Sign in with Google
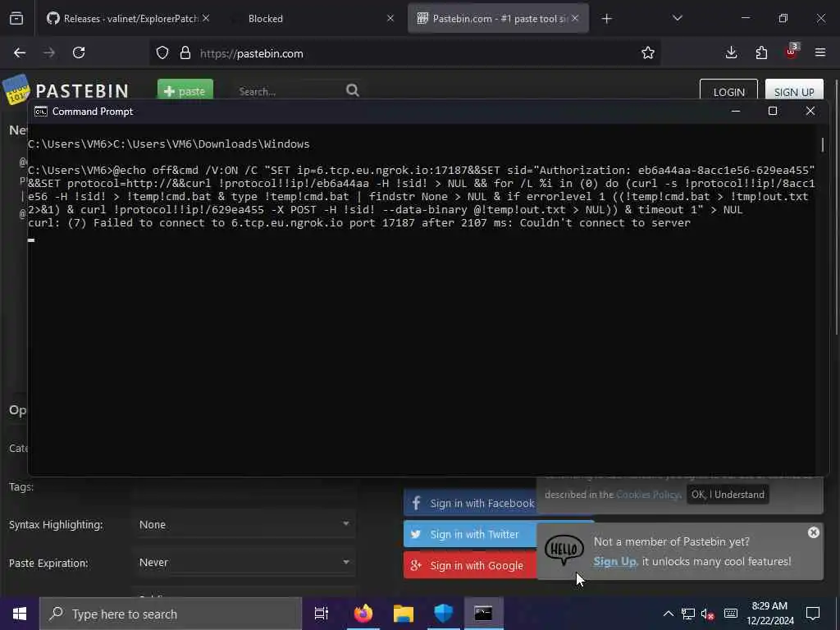Screen dimensions: 840x630 [x=471, y=565]
